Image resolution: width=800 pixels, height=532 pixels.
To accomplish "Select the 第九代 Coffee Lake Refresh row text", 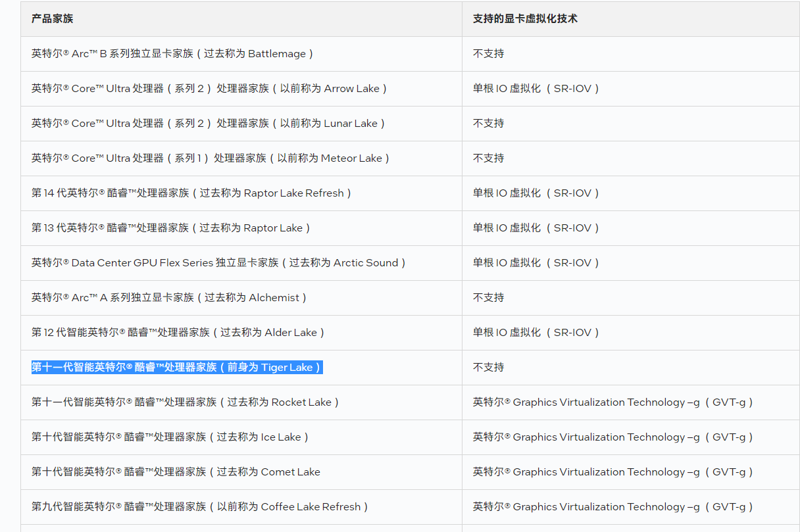I will click(x=201, y=507).
